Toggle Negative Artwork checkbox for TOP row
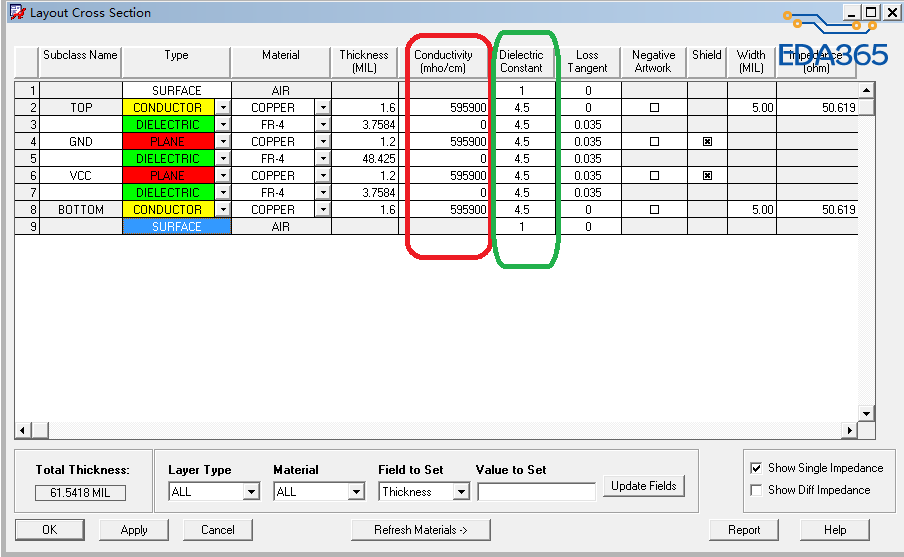The image size is (904, 557). click(x=654, y=108)
